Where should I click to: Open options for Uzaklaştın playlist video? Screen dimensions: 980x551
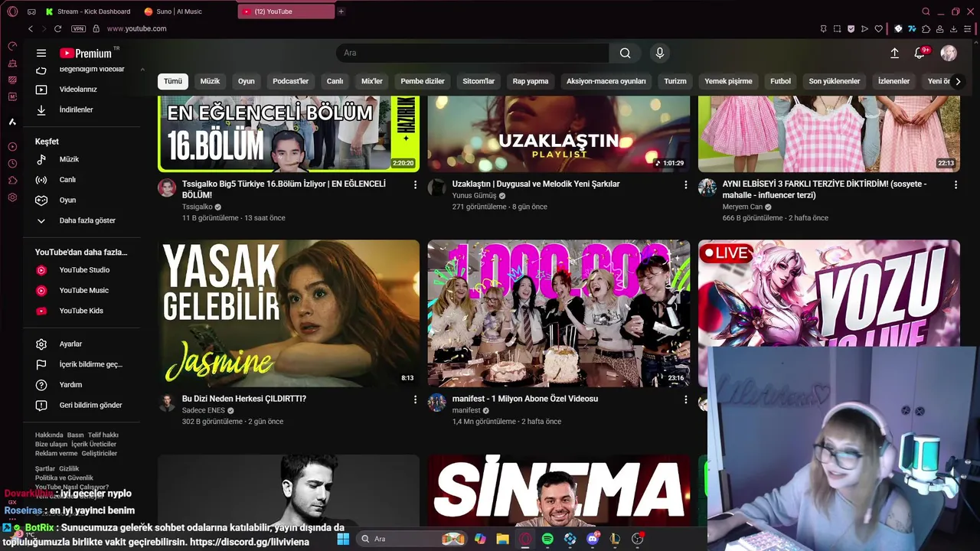pos(686,184)
